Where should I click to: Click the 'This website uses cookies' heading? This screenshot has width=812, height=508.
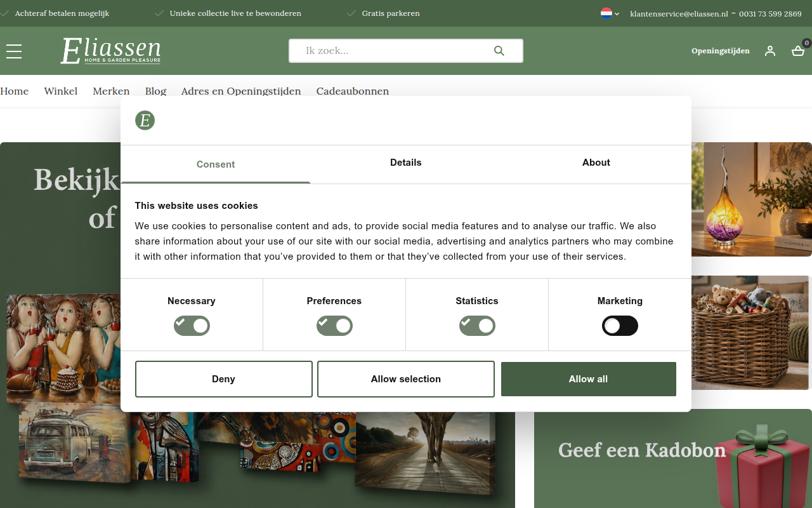click(196, 206)
